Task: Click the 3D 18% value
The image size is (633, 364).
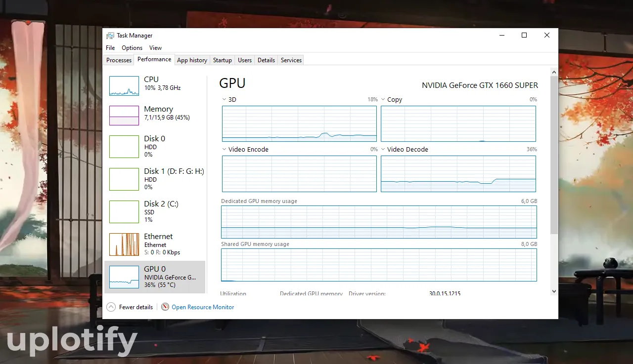Action: [x=372, y=99]
